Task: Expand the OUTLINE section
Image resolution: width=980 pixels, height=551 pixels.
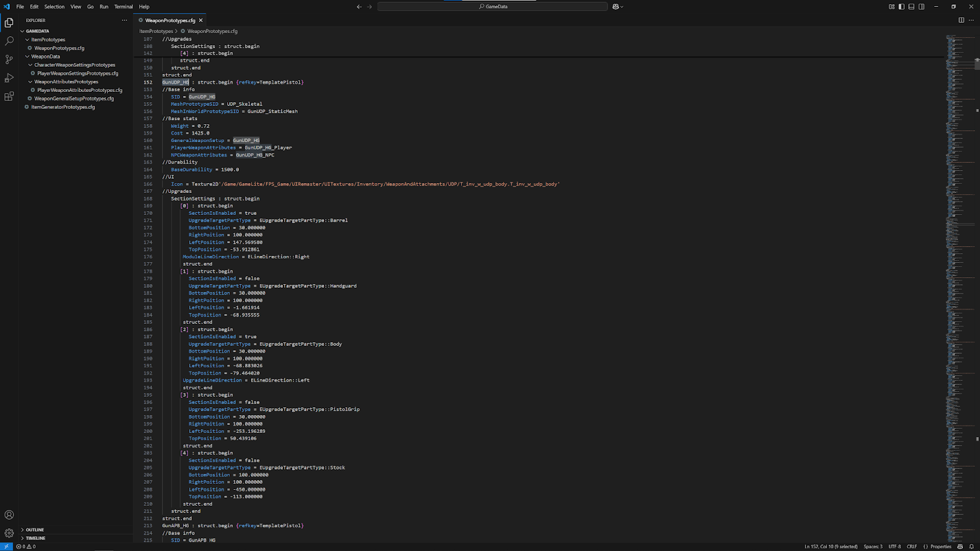Action: pos(35,530)
